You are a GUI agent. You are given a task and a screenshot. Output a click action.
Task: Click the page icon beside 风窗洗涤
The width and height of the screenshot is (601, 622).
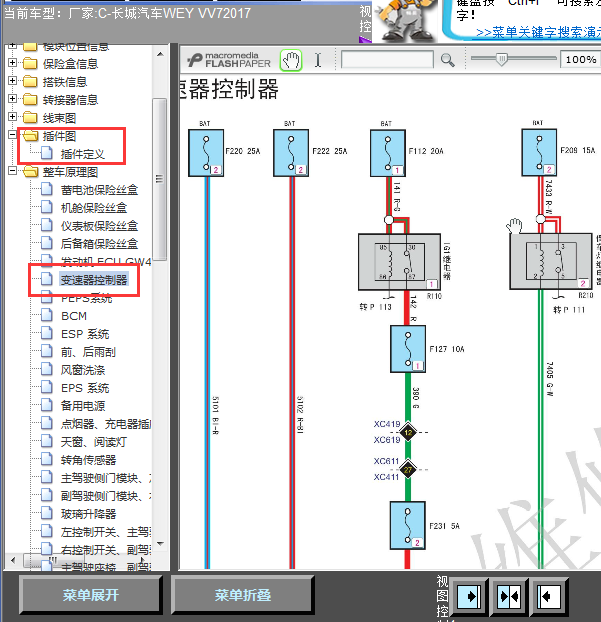(x=47, y=369)
